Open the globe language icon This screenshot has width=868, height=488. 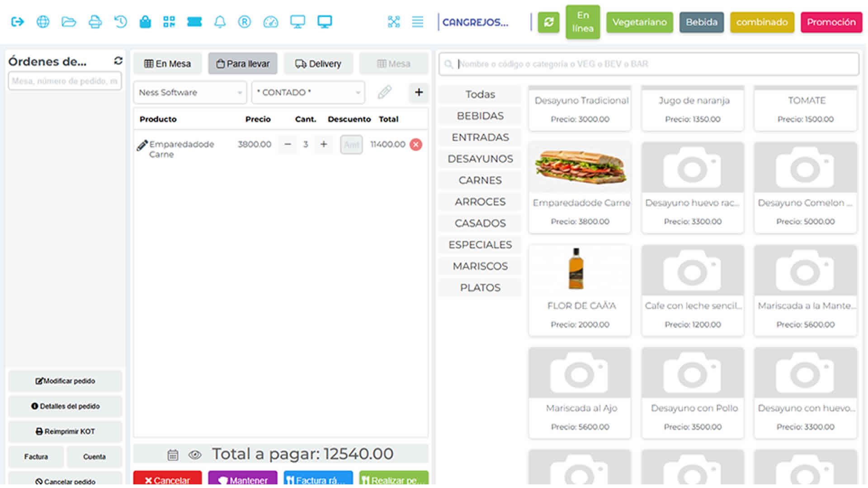click(x=43, y=22)
